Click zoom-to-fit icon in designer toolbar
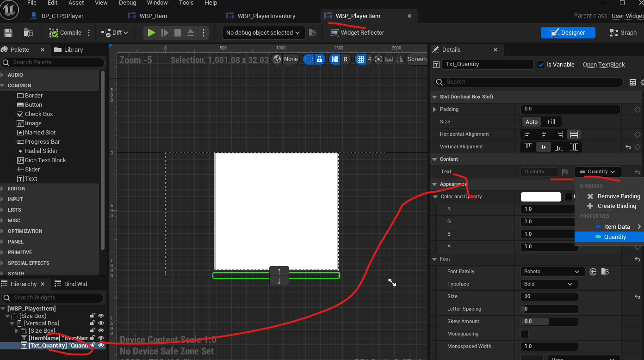 pos(378,59)
